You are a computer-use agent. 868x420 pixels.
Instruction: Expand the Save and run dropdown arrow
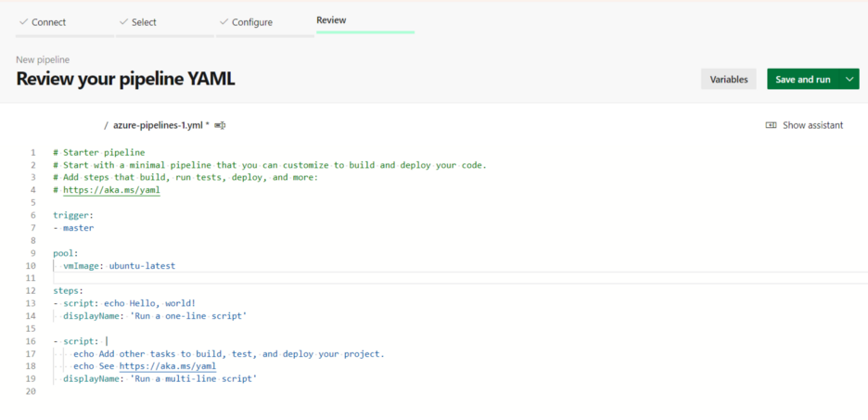[x=850, y=80]
